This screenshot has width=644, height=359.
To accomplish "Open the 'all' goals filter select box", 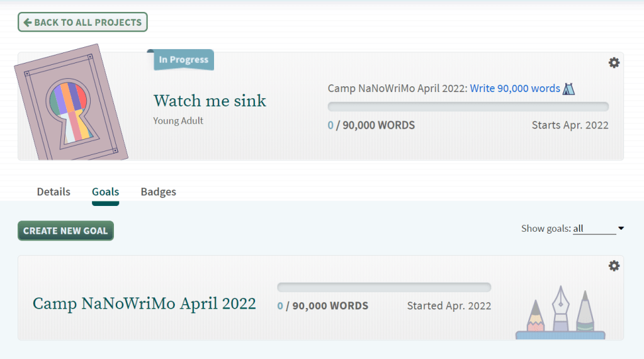I will click(594, 229).
